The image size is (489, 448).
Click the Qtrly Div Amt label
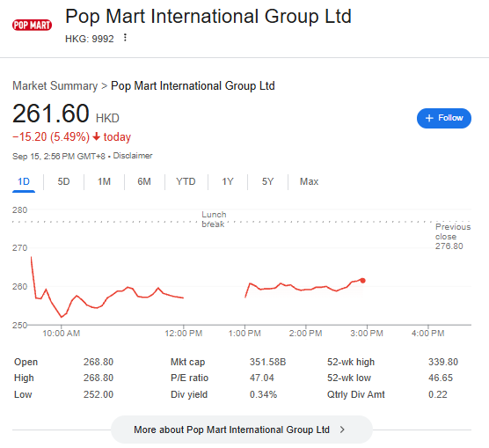pyautogui.click(x=356, y=394)
